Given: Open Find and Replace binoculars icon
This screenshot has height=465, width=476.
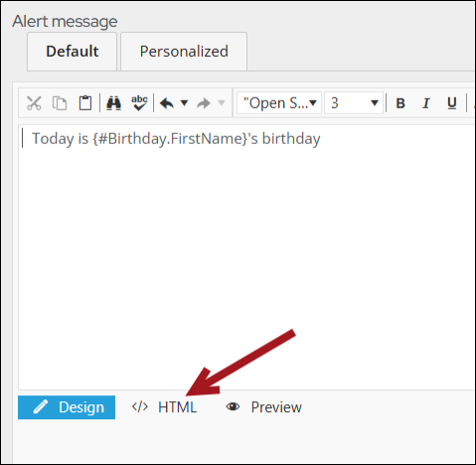Looking at the screenshot, I should (x=113, y=103).
